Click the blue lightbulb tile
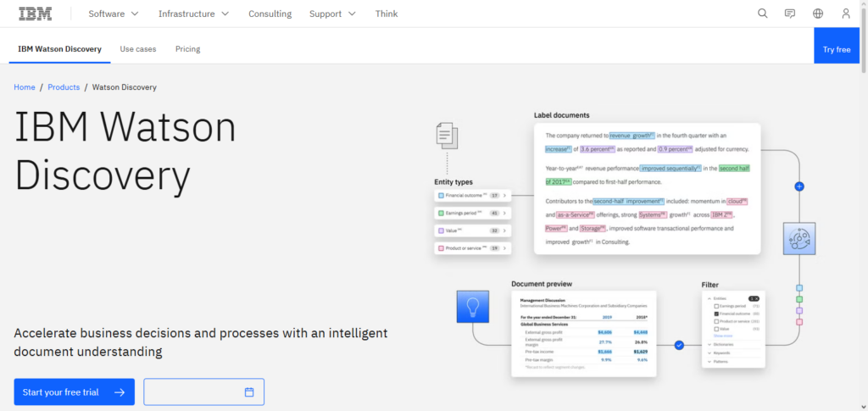The width and height of the screenshot is (868, 411). coord(472,307)
